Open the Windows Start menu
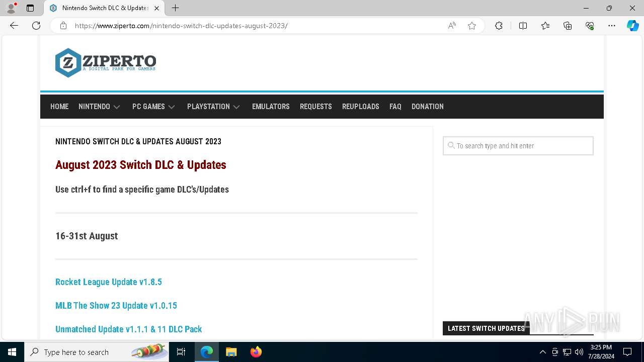 coord(12,352)
